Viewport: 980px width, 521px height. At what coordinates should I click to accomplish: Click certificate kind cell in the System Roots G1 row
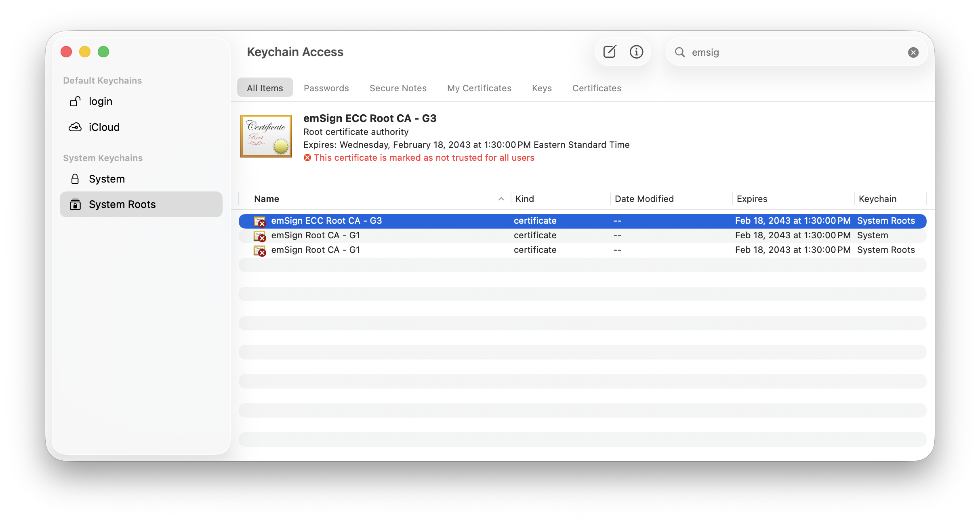tap(535, 250)
